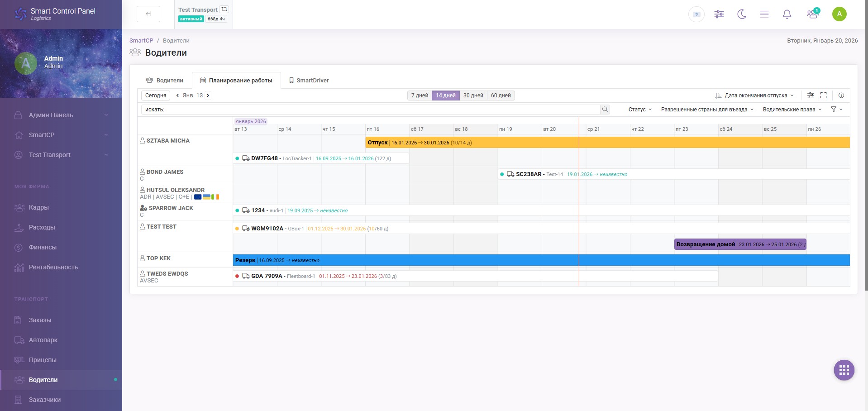Open users icon with badge 1

click(813, 14)
